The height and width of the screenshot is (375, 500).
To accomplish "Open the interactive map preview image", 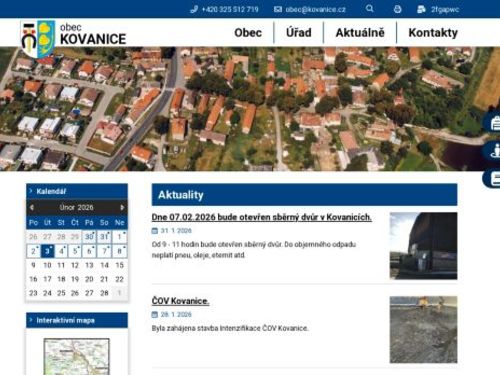I will [76, 356].
